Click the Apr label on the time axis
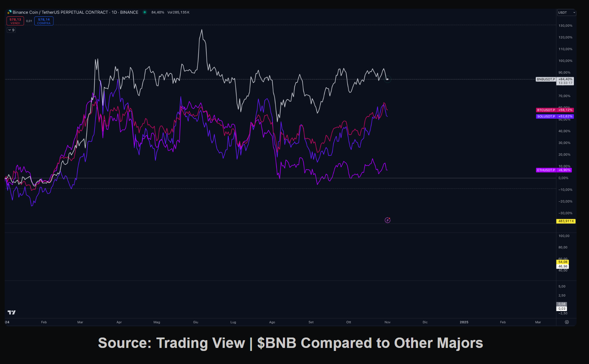The width and height of the screenshot is (589, 364). [x=119, y=322]
